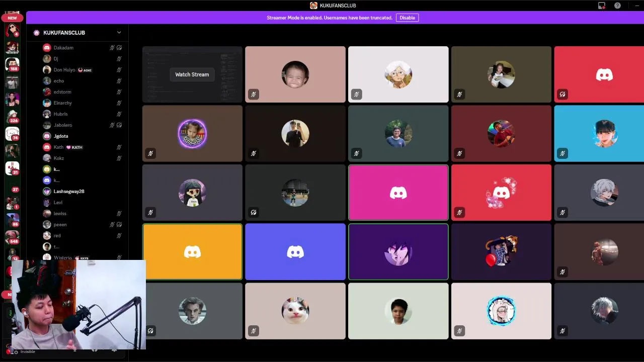Open the Help question mark icon
644x362 pixels.
[x=617, y=6]
